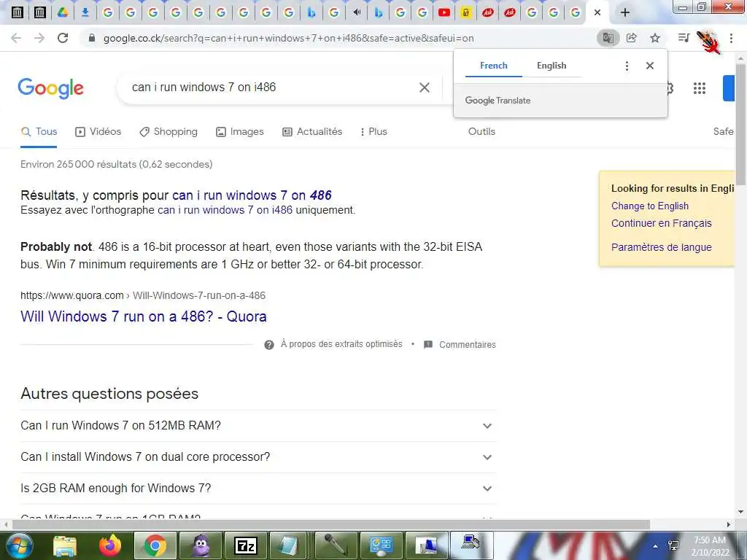This screenshot has width=747, height=560.
Task: Click the network icon in system tray
Action: click(x=673, y=545)
